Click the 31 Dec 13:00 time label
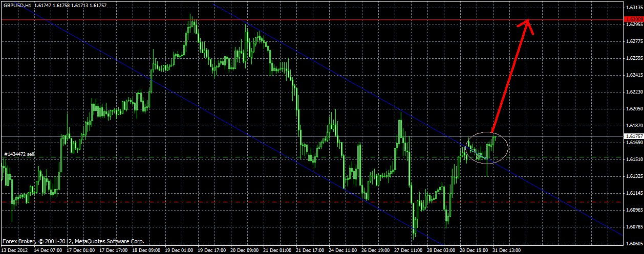 506,250
